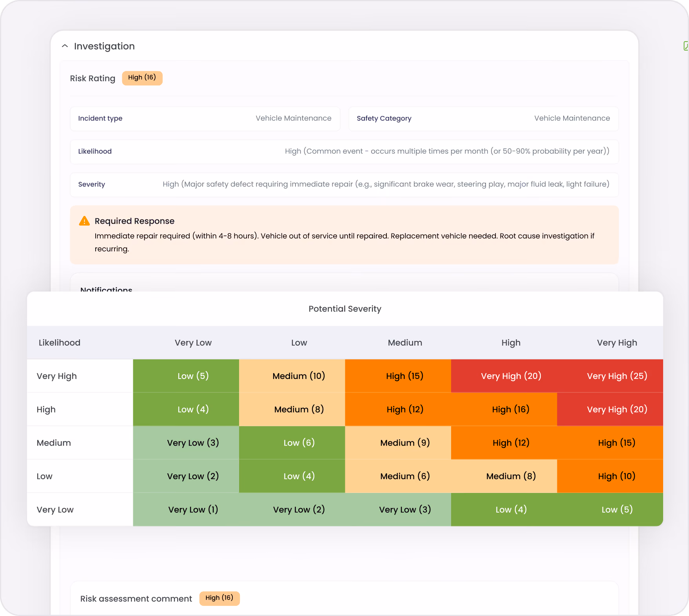The width and height of the screenshot is (689, 616).
Task: Select the Very High (25) matrix cell
Action: [610, 376]
